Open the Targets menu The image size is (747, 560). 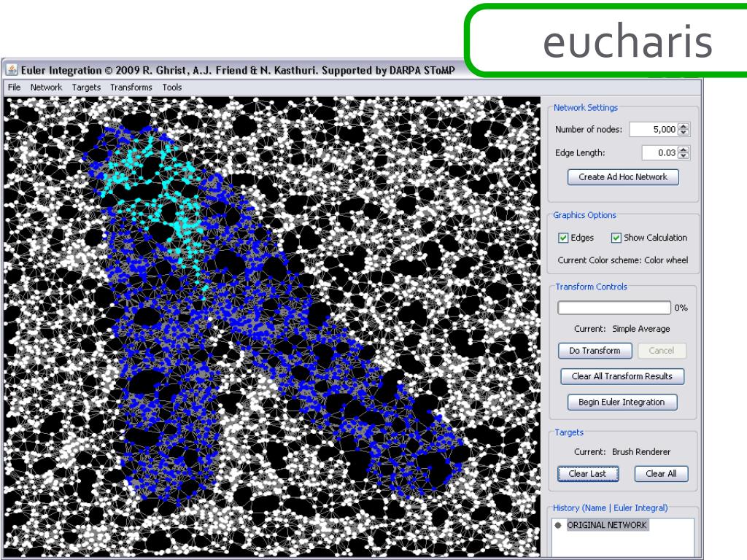86,87
